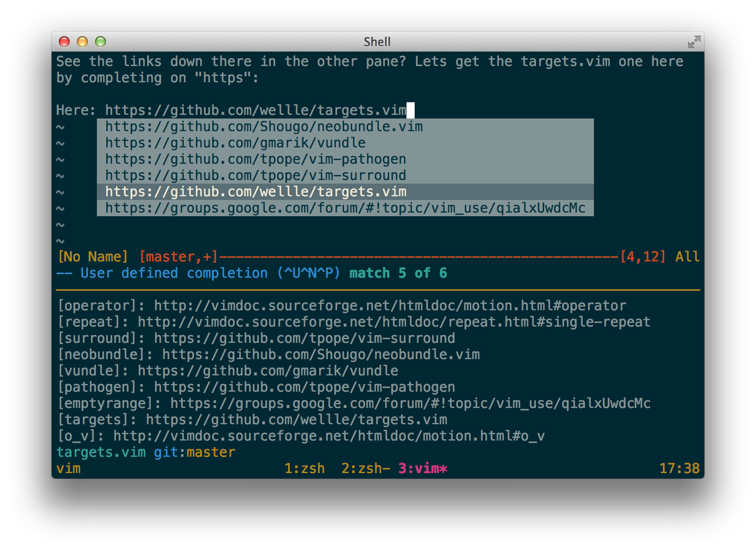
Task: Click the [operator] vimdoc link line
Action: (342, 306)
